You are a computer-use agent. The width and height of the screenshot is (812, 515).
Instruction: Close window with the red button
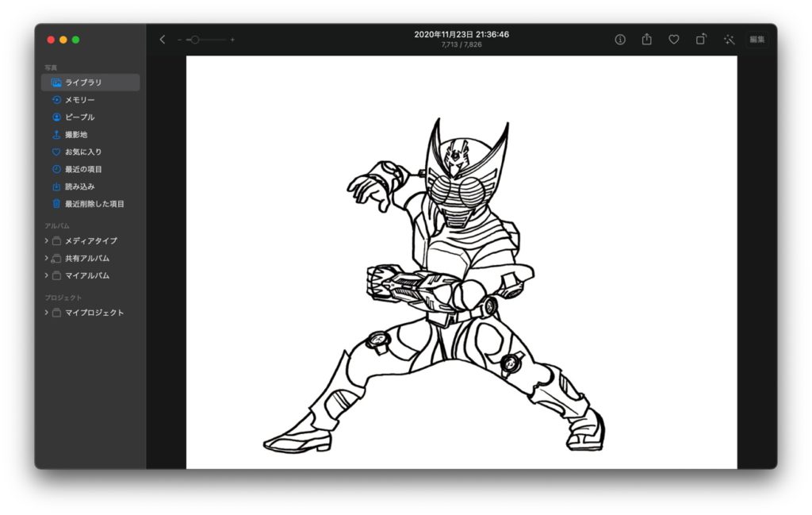click(51, 40)
